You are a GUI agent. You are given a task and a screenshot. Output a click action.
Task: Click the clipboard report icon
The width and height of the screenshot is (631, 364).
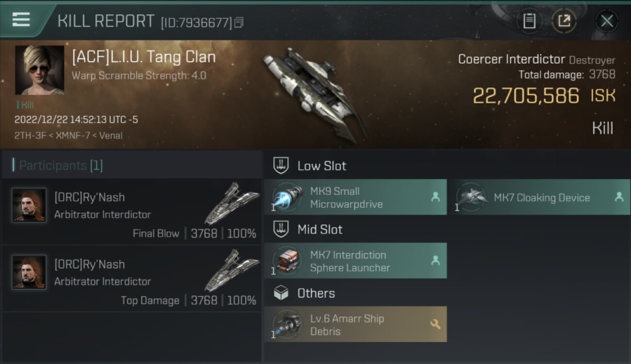(529, 21)
